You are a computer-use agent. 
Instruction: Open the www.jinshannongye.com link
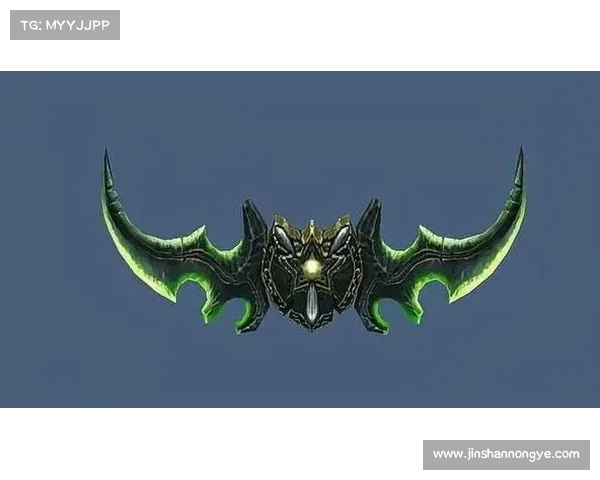click(x=505, y=454)
